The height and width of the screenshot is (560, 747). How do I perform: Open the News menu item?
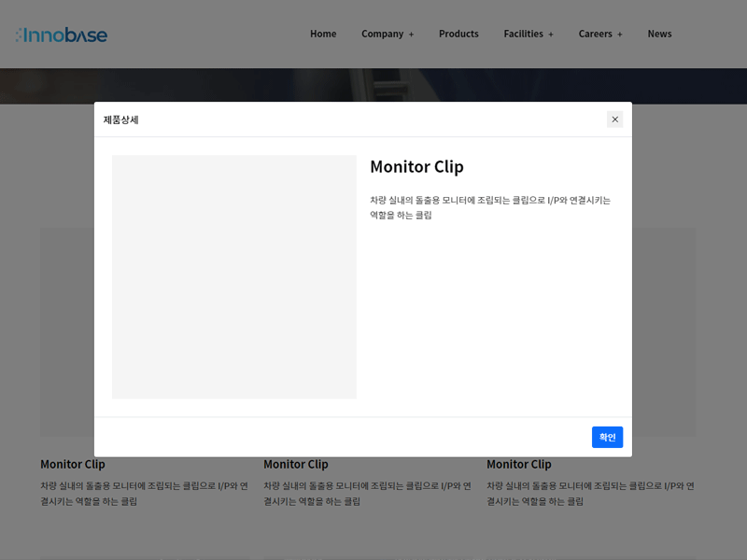point(659,34)
